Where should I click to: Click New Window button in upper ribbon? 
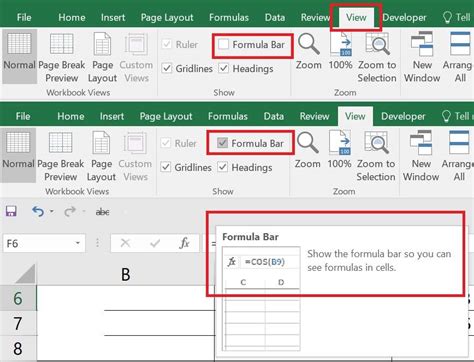point(422,58)
